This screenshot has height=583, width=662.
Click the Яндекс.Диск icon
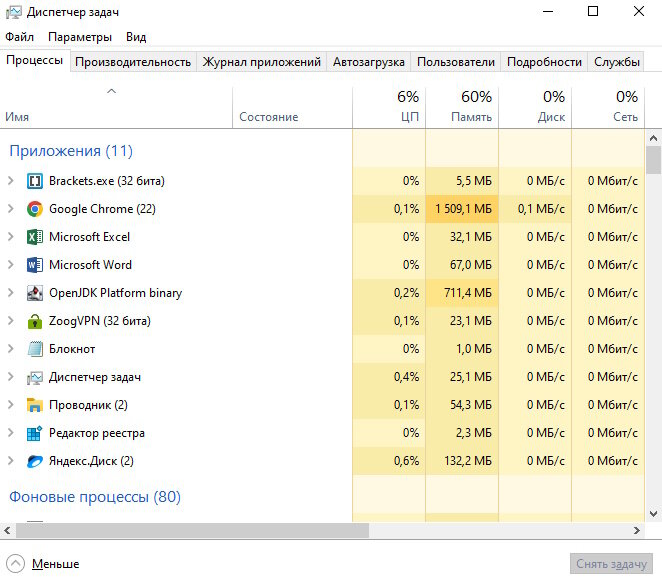click(35, 461)
